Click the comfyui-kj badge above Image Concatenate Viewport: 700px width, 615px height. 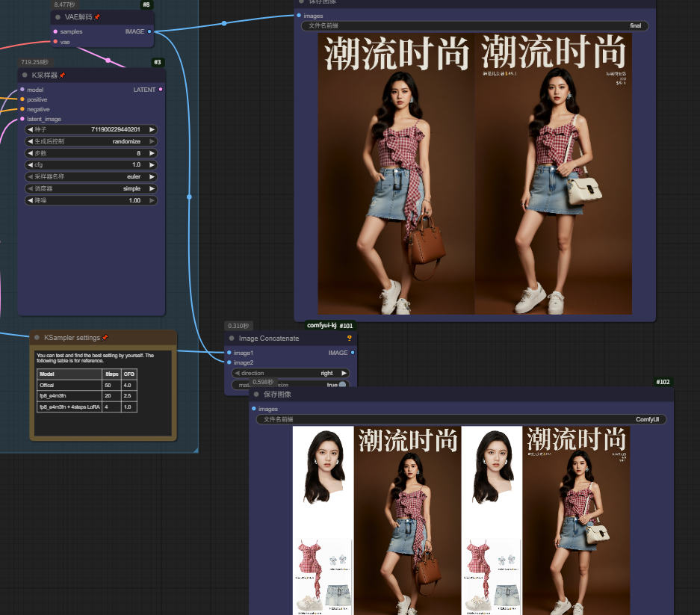click(321, 326)
